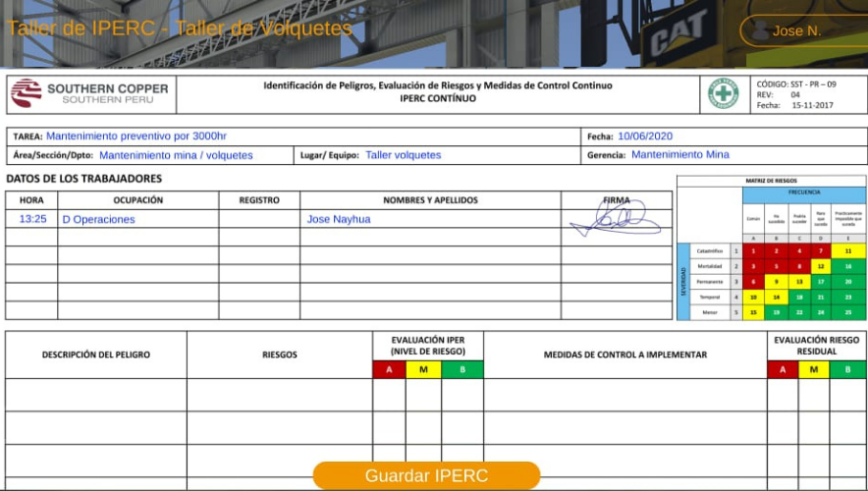Screen dimensions: 868x491
Task: Click the green cross safety emblem
Action: tap(724, 93)
